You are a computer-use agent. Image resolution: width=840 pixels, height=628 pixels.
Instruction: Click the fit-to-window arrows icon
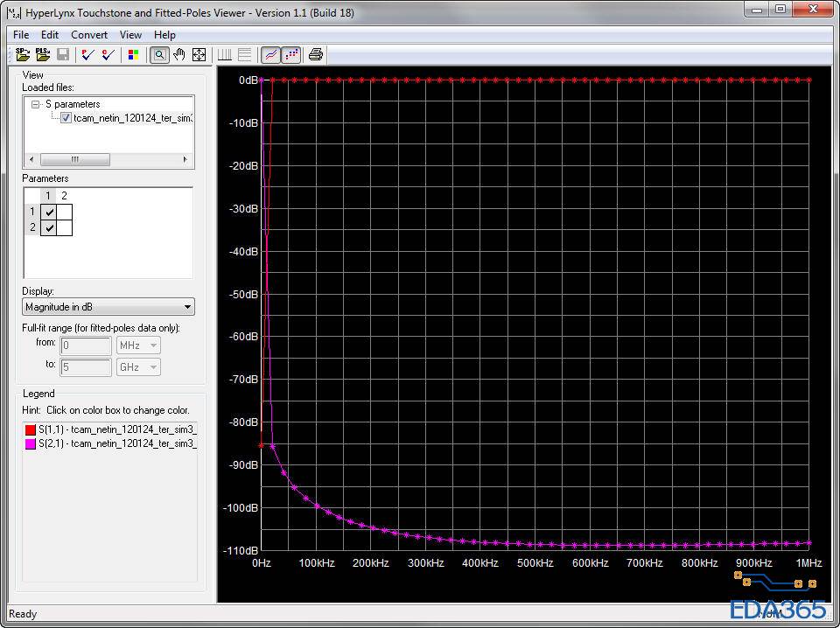click(x=199, y=54)
